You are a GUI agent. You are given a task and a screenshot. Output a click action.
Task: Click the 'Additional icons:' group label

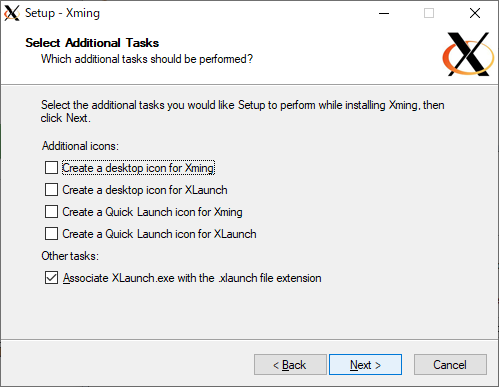pos(80,146)
